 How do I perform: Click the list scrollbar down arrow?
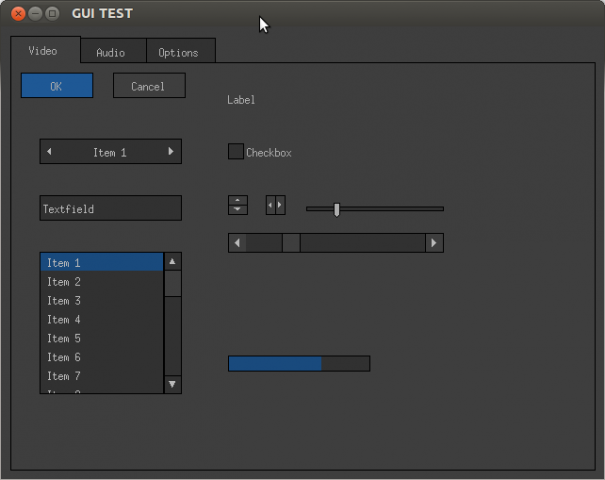172,383
